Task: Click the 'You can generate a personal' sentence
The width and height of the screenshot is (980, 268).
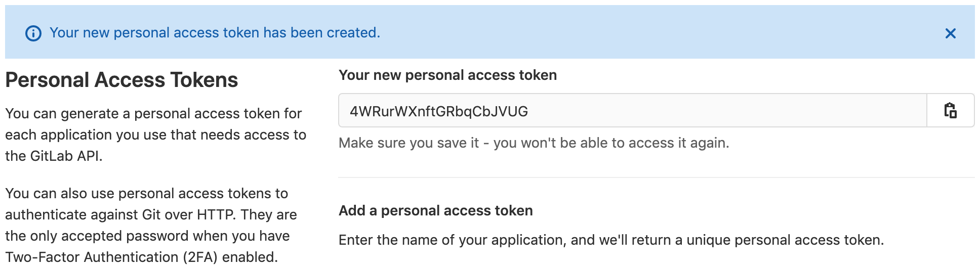Action: (153, 113)
